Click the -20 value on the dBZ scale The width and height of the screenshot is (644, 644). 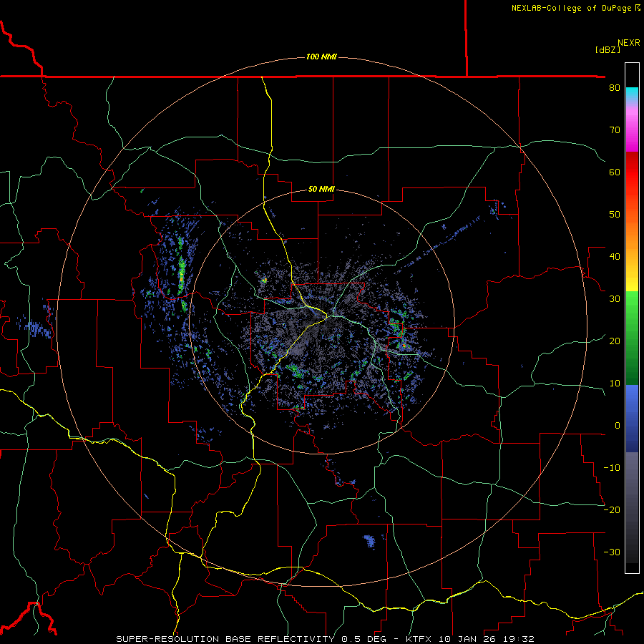point(612,509)
